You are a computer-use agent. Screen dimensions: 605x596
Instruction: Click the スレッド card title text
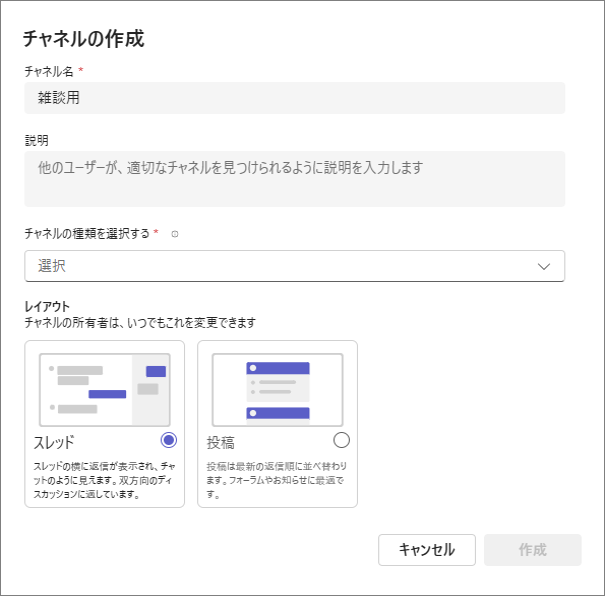54,442
